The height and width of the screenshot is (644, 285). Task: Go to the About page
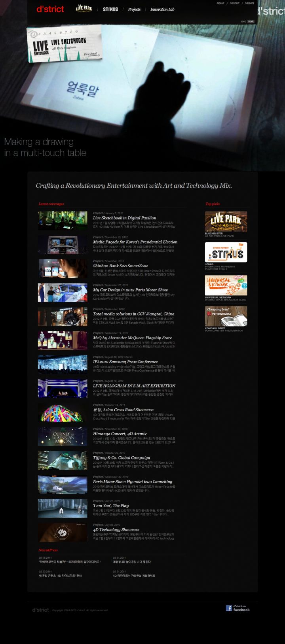click(220, 3)
